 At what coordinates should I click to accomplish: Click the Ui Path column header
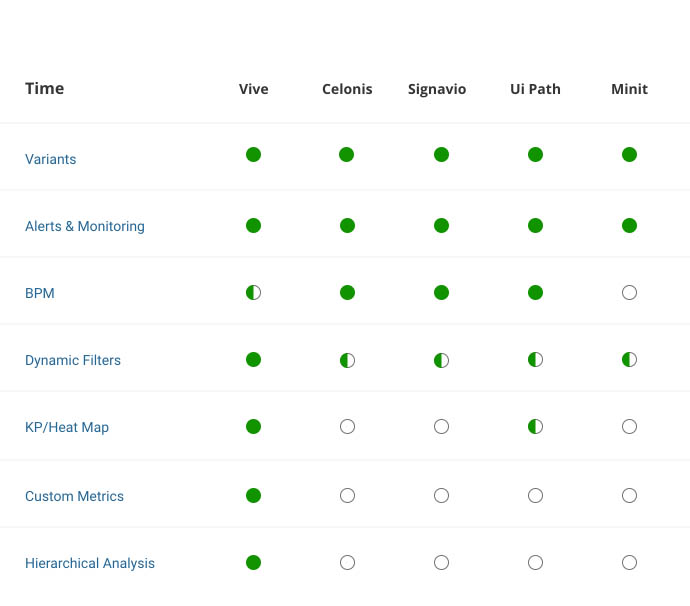click(536, 89)
